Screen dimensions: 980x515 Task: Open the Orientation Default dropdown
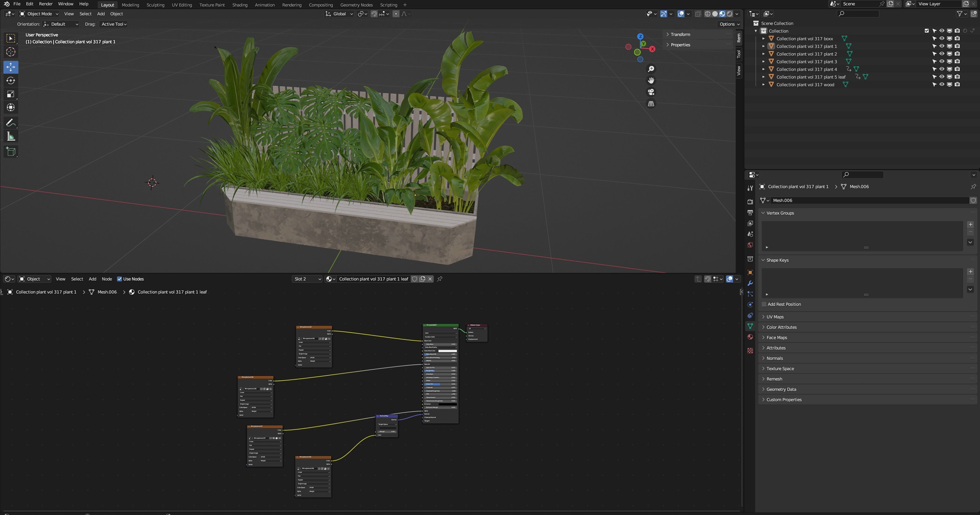(61, 24)
